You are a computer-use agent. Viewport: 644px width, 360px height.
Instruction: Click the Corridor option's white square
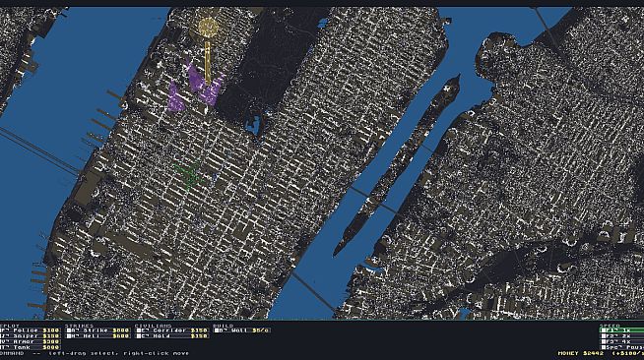(x=139, y=330)
